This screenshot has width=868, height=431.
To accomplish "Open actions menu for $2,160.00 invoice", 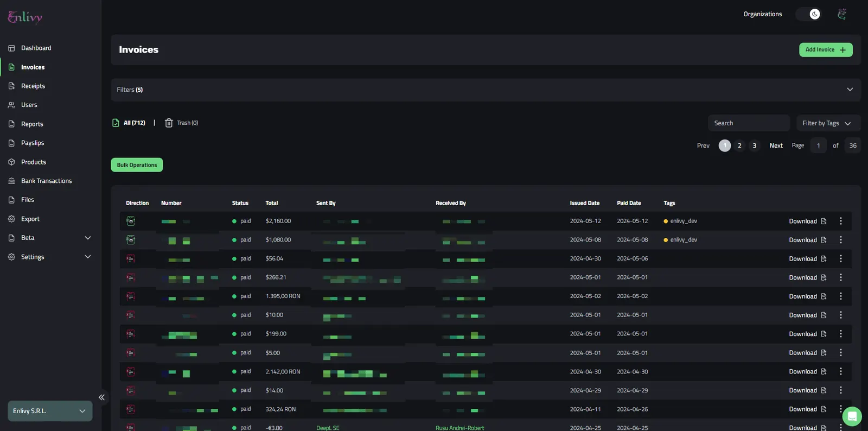I will 841,221.
